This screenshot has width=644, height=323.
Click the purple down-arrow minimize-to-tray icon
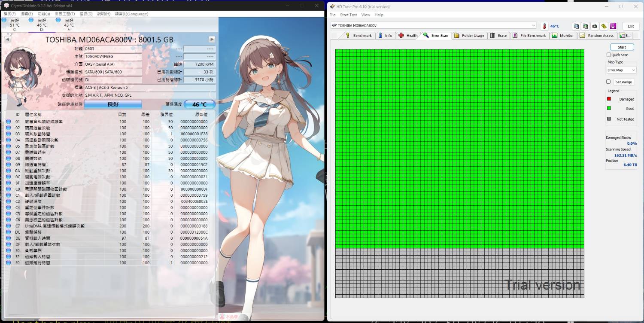(613, 26)
